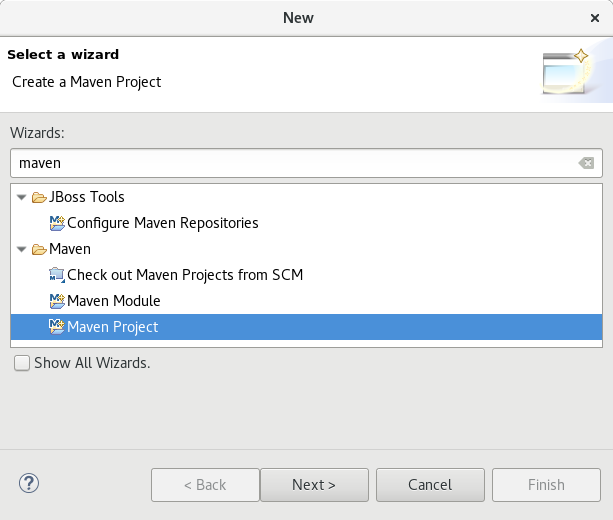Open the dialog help icon
613x520 pixels.
(x=28, y=484)
